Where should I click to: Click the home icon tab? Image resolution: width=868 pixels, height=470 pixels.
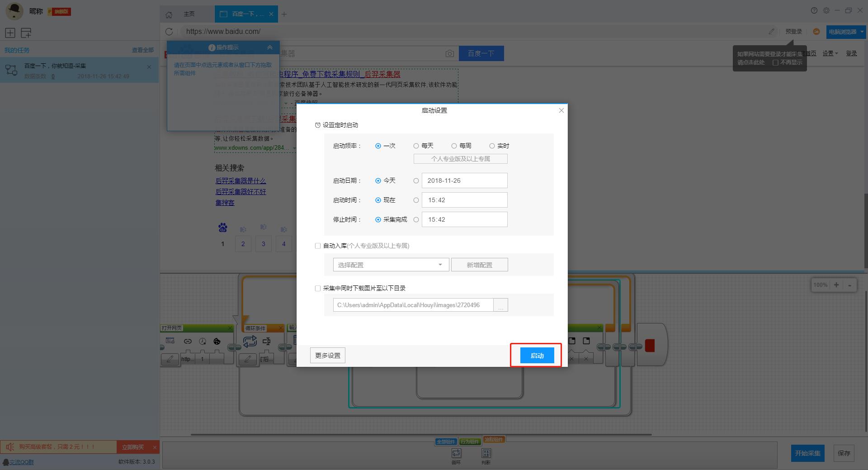point(169,14)
